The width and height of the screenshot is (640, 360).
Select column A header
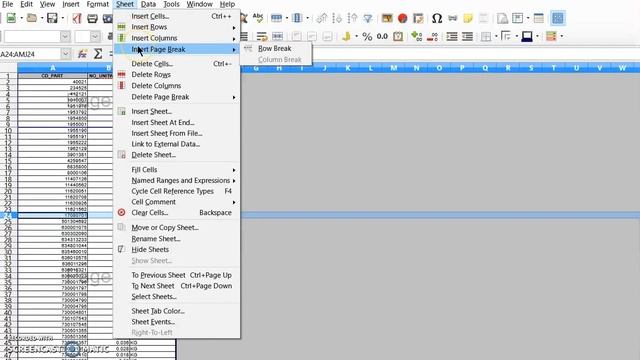tap(53, 68)
